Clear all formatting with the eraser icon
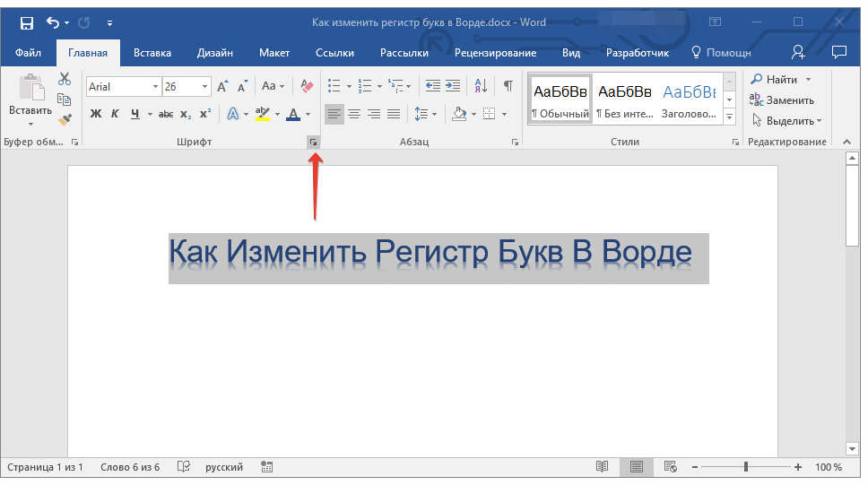The height and width of the screenshot is (485, 868). pyautogui.click(x=307, y=86)
